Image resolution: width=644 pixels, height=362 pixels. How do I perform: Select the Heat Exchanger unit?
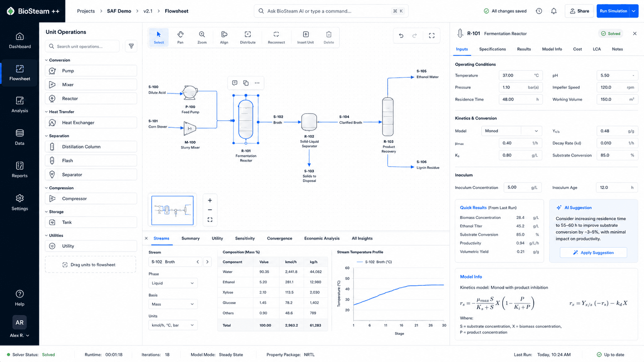click(x=91, y=123)
